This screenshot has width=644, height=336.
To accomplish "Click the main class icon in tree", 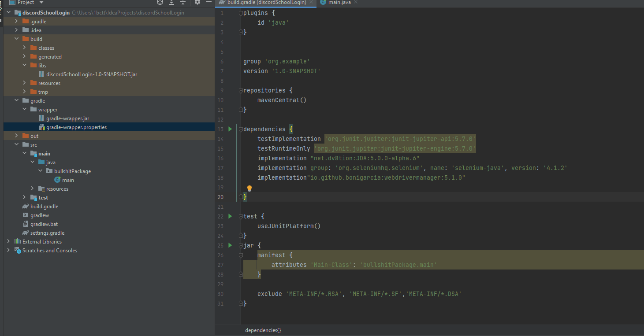I will coord(57,180).
